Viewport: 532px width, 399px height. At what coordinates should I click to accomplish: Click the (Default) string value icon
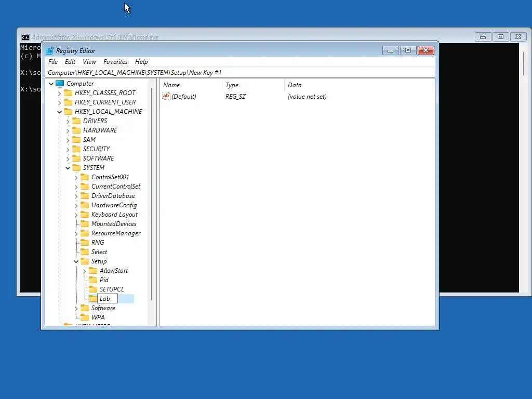pos(166,96)
